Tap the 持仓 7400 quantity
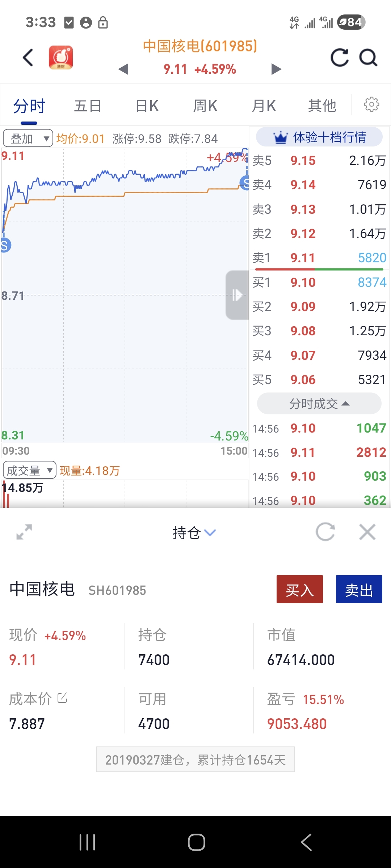The image size is (391, 868). pos(154,660)
